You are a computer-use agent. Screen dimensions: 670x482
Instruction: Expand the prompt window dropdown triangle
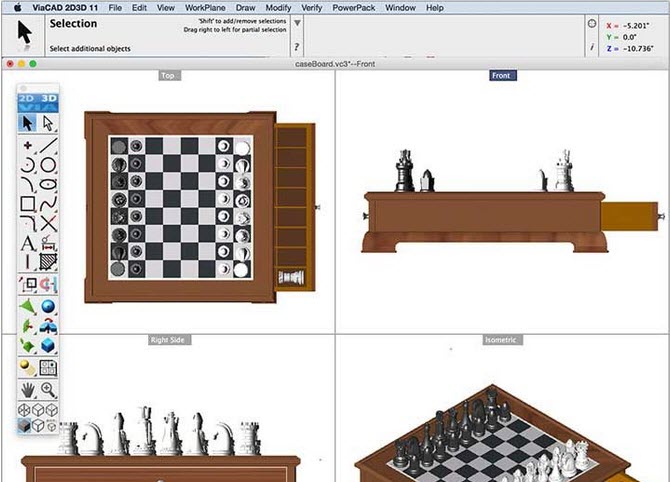(x=297, y=23)
